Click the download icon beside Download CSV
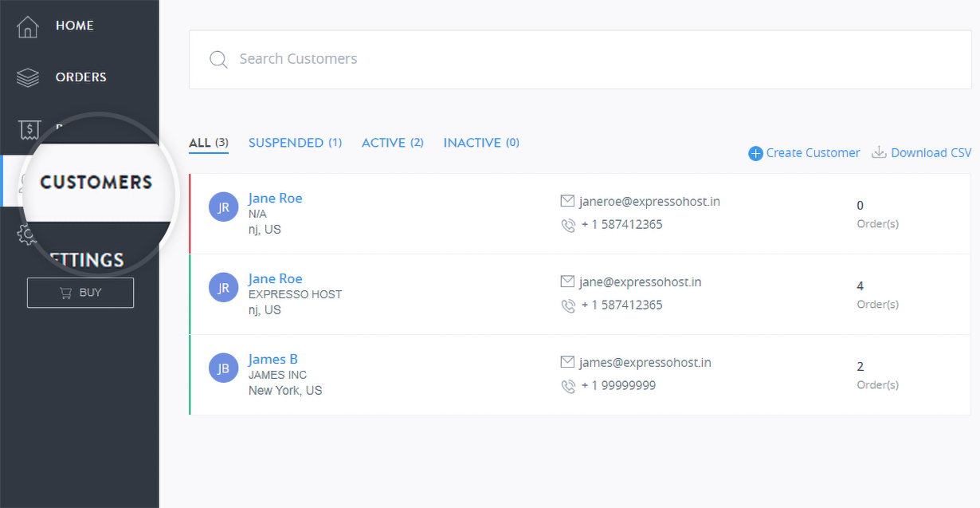980x508 pixels. pos(879,152)
